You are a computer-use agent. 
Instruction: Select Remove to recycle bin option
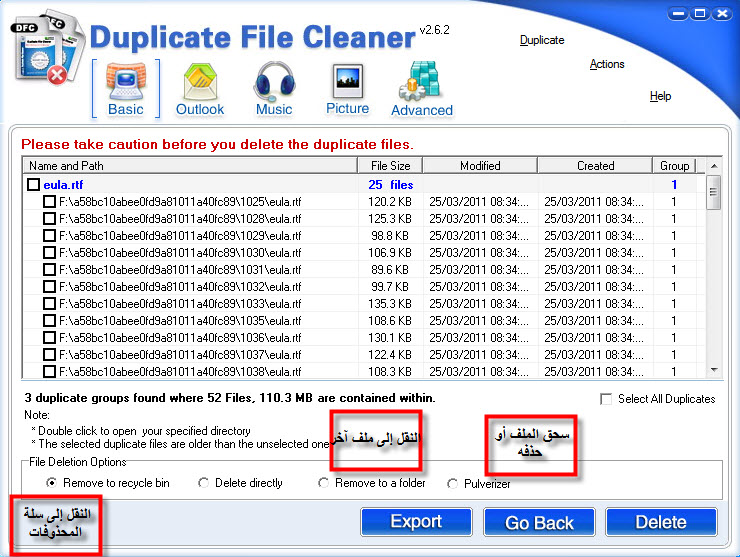coord(53,483)
